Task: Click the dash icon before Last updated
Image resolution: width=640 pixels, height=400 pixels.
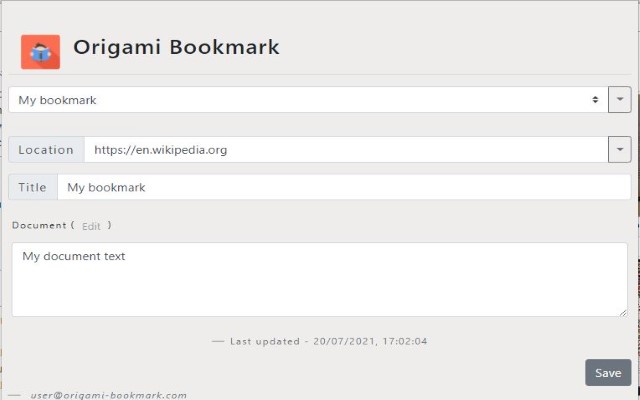Action: [218, 341]
